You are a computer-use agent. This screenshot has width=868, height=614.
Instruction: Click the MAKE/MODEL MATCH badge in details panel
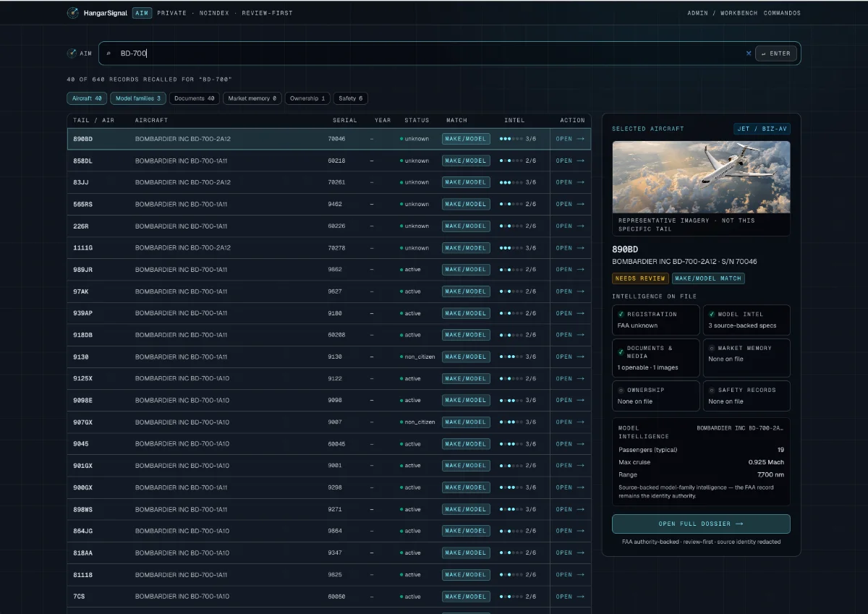(x=708, y=278)
